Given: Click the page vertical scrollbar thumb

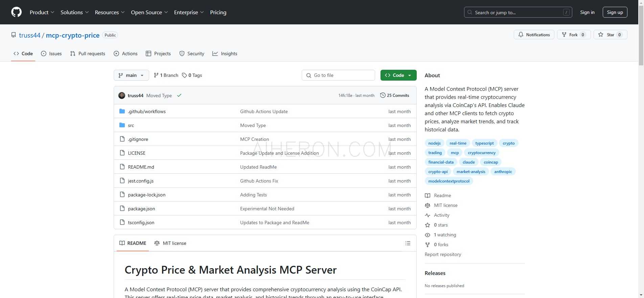Looking at the screenshot, I should [641, 36].
